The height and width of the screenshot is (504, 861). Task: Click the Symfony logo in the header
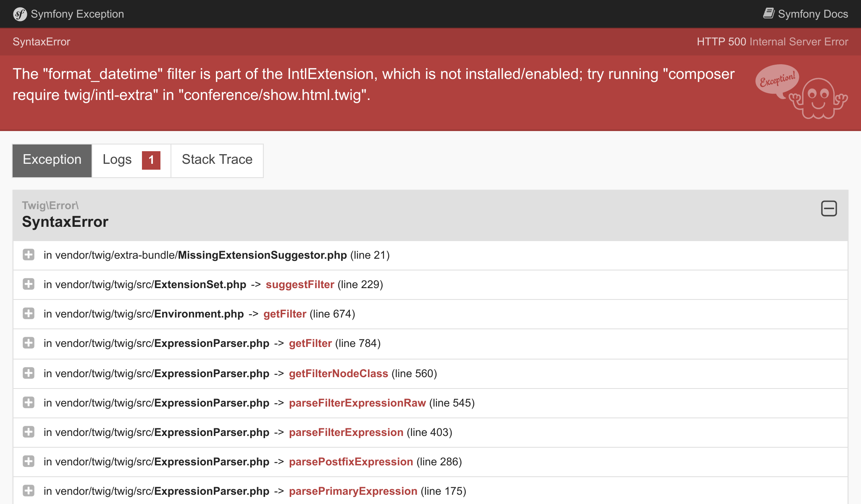point(20,14)
